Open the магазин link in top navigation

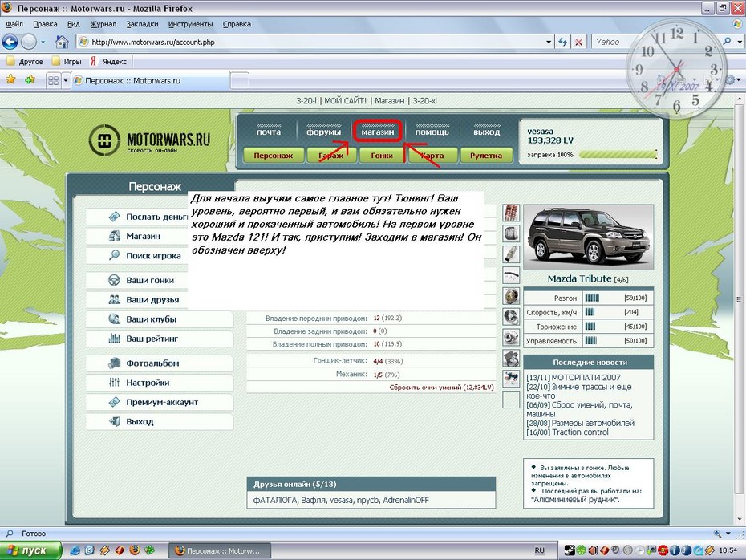[378, 132]
